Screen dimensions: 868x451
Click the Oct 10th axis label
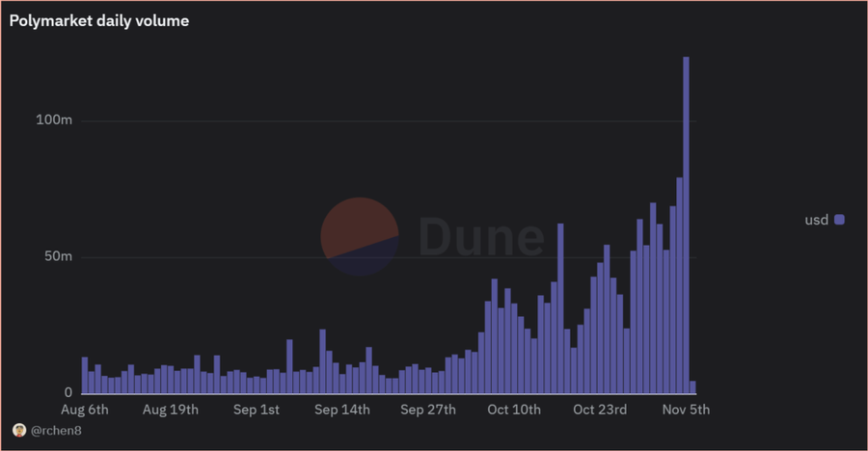click(x=514, y=410)
